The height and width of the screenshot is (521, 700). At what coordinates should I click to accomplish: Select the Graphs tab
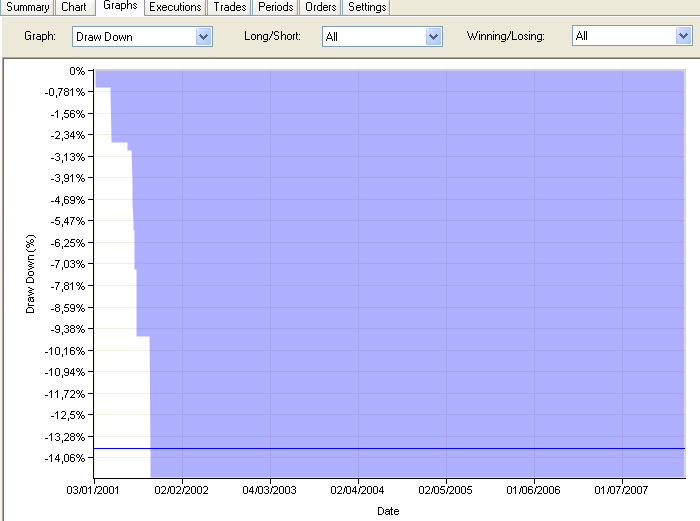pos(120,6)
